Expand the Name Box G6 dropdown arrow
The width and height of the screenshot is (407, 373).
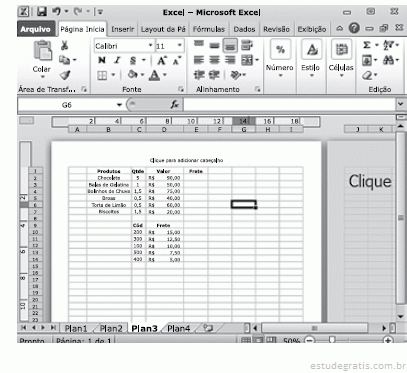(119, 105)
